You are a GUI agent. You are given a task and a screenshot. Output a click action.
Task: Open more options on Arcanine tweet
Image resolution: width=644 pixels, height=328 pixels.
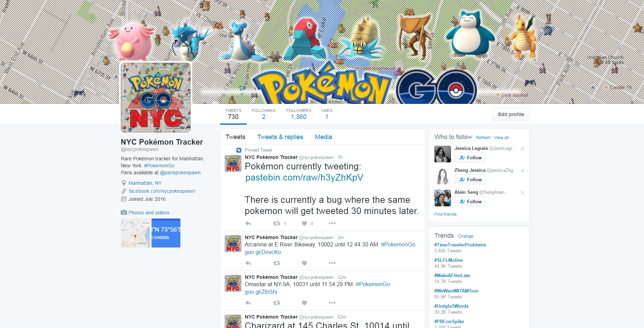(332, 263)
